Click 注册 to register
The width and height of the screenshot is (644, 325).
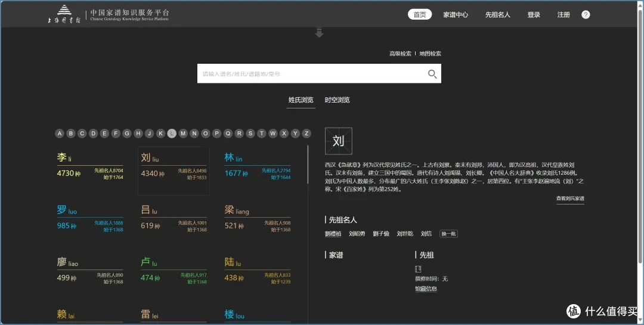[x=563, y=15]
